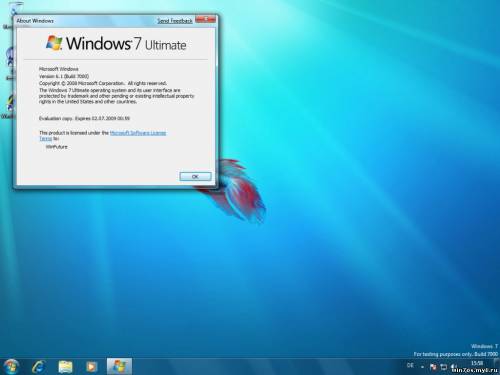Open Windows Explorer folder taskbar icon
The image size is (500, 375).
click(x=65, y=367)
